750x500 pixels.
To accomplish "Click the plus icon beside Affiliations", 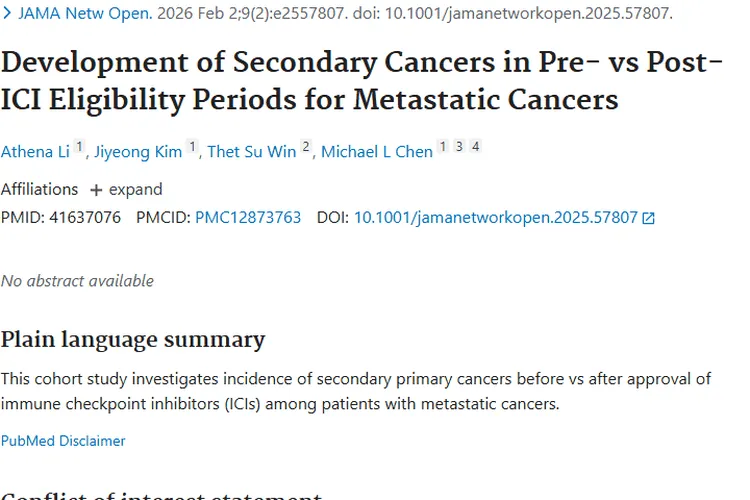I will pyautogui.click(x=96, y=190).
